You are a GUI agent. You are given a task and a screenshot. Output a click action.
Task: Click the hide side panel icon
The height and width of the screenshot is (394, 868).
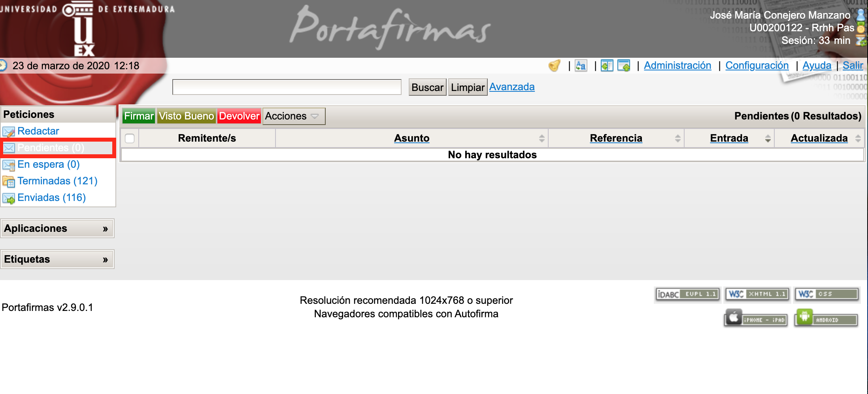coord(606,66)
